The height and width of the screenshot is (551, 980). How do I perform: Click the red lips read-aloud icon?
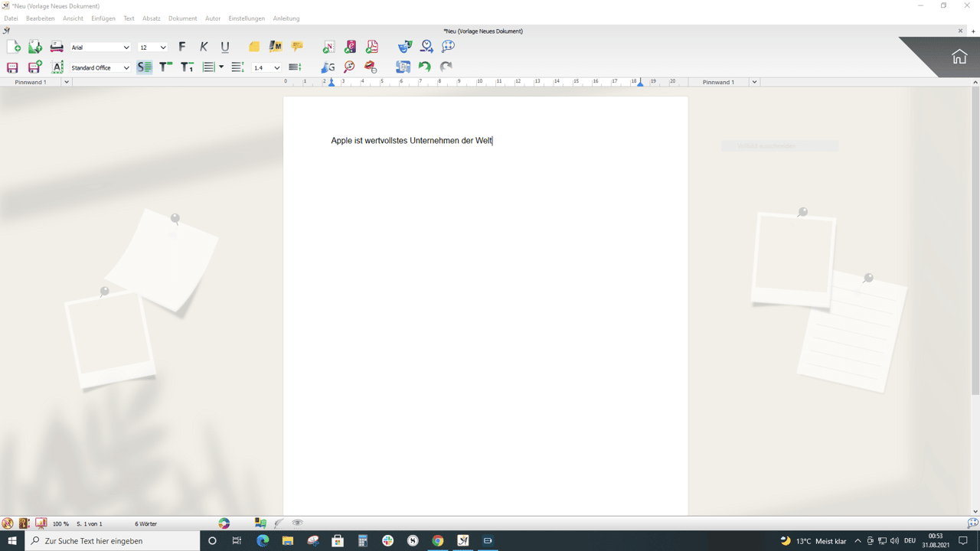371,67
